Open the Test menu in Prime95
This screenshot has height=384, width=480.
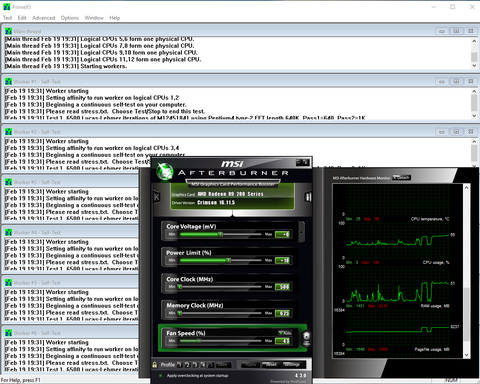(x=7, y=18)
